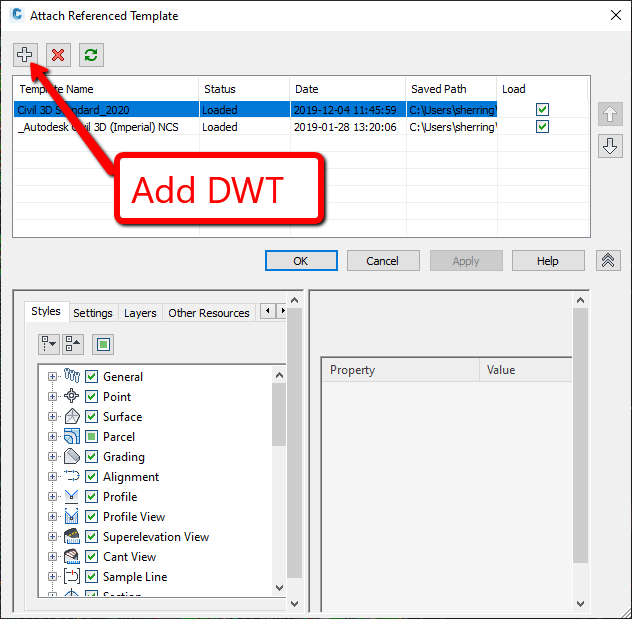The height and width of the screenshot is (619, 632).
Task: Click the Profile styles icon
Action: [72, 496]
